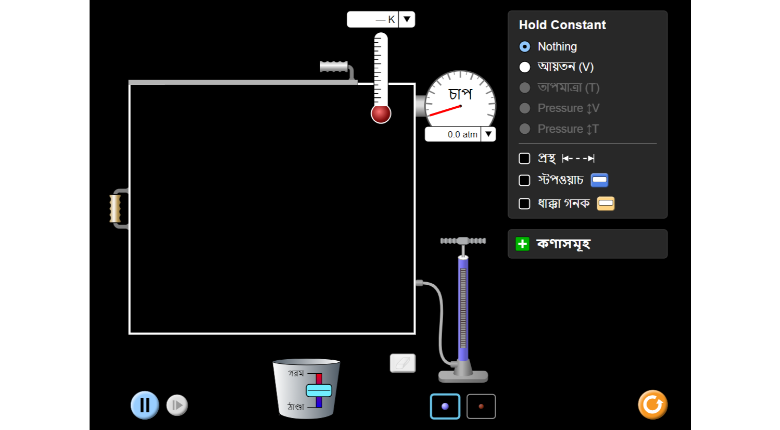780x430 pixels.
Task: Select the heavy blue particle type
Action: 445,406
